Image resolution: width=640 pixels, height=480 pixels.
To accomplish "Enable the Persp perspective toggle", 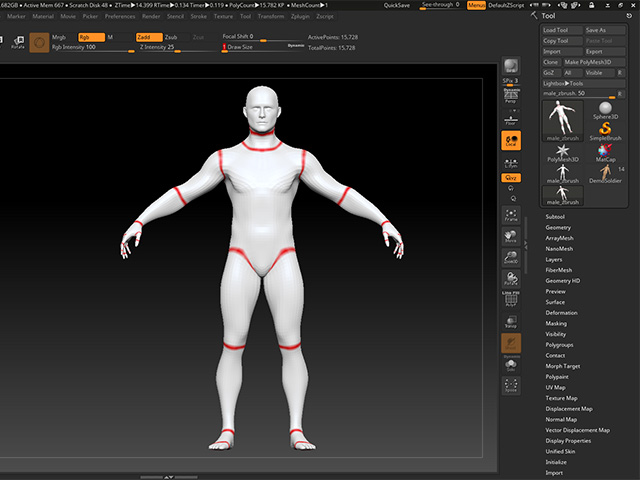I will (x=511, y=96).
